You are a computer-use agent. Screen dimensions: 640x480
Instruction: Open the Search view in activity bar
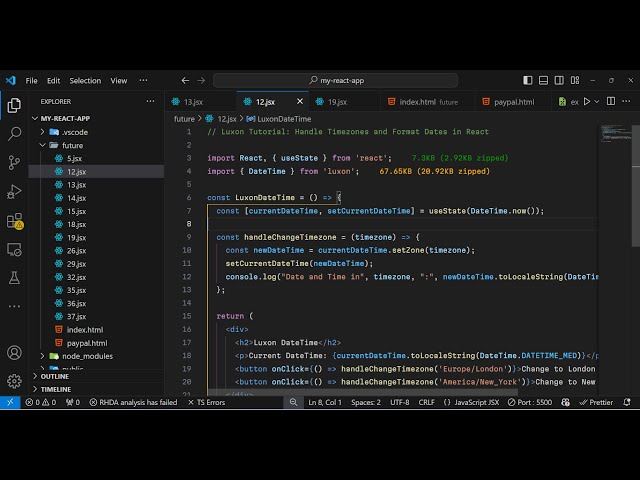14,132
